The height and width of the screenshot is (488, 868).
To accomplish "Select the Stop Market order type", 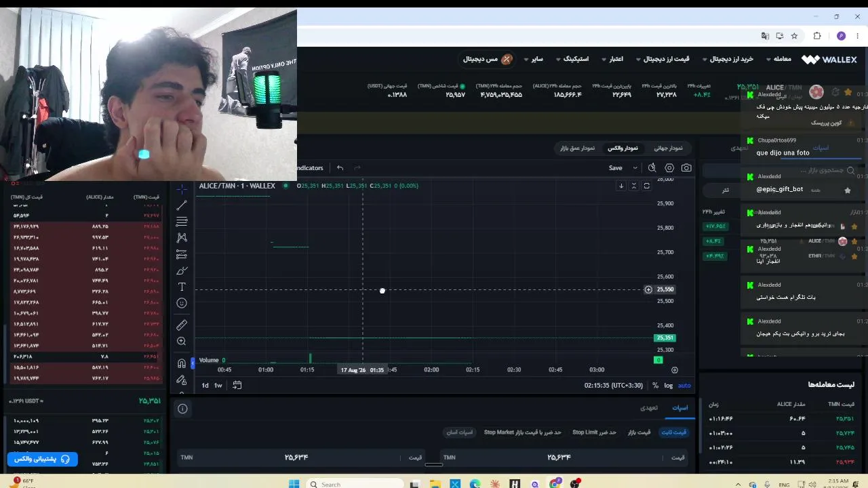I will [x=523, y=432].
